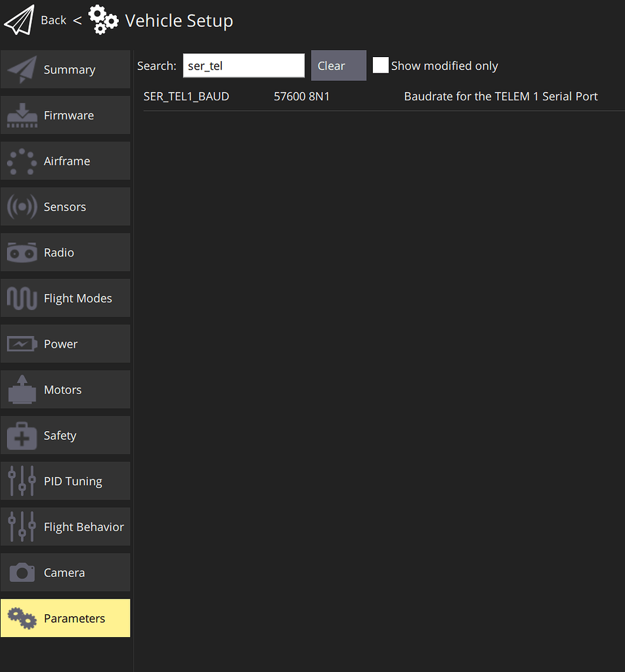Open the Radio setup panel
The width and height of the screenshot is (625, 672).
point(22,252)
